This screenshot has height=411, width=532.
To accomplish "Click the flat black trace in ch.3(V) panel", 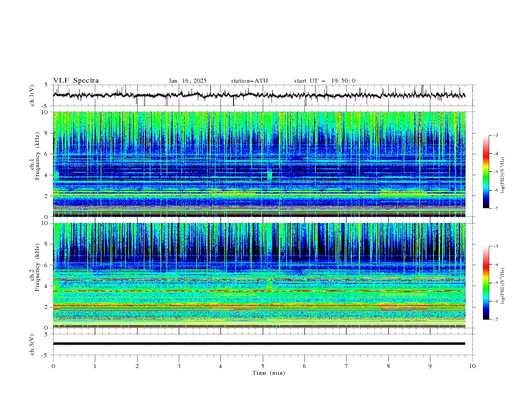I will click(259, 344).
